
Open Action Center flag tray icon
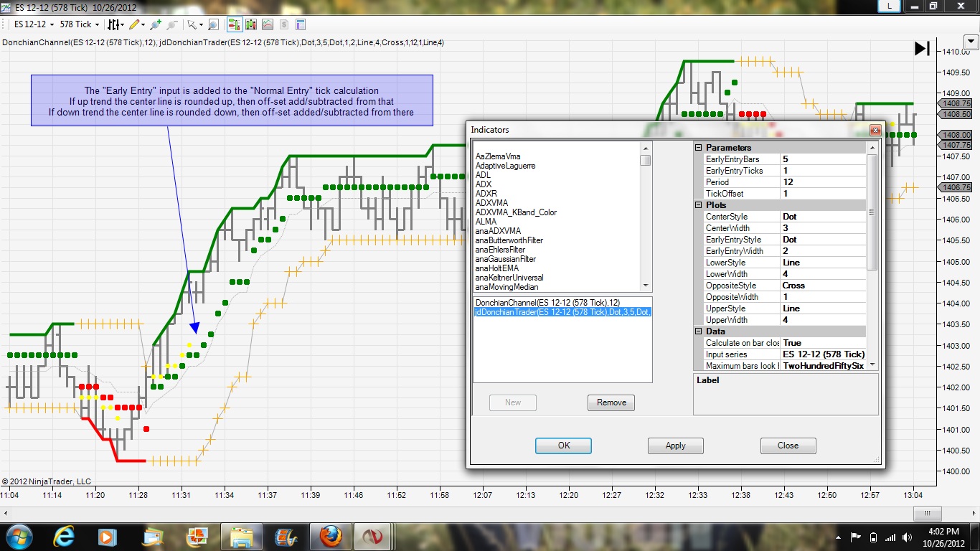point(856,537)
